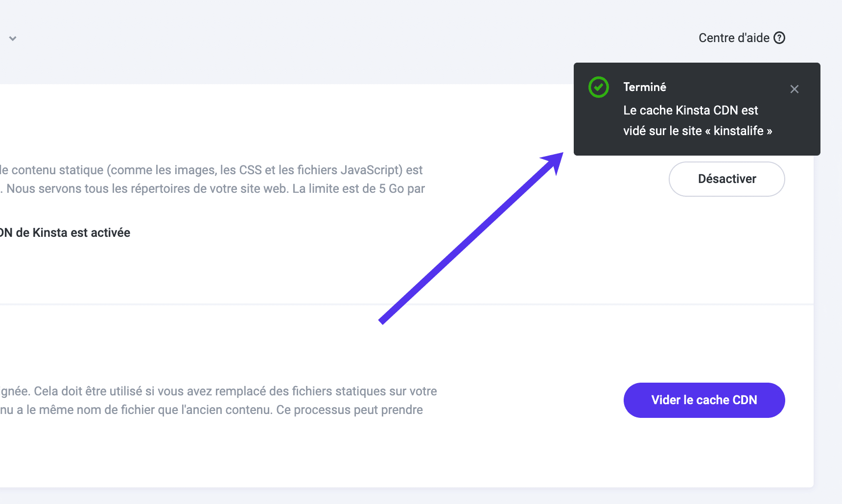Viewport: 842px width, 504px height.
Task: Dismiss the Kinsta CDN cache toast notification
Action: click(x=794, y=89)
